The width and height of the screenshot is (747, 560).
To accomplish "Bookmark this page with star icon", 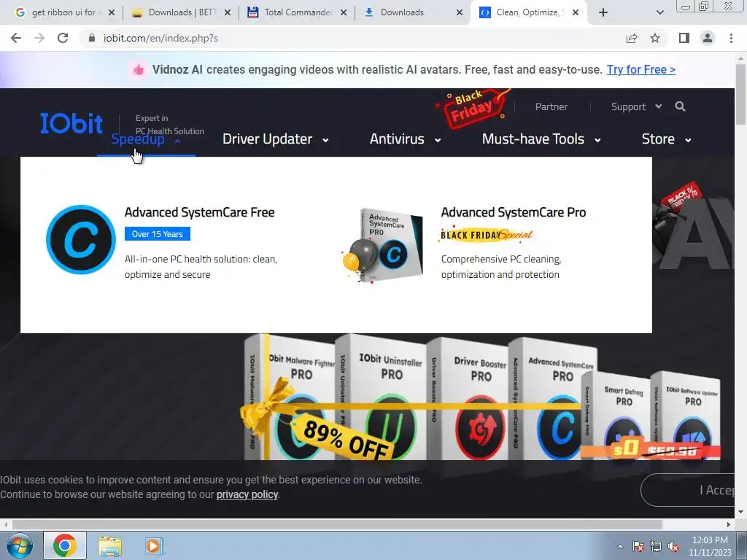I will coord(655,38).
